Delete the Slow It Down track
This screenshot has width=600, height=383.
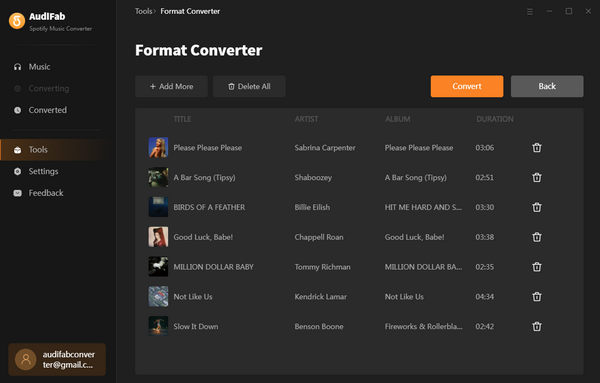click(537, 326)
